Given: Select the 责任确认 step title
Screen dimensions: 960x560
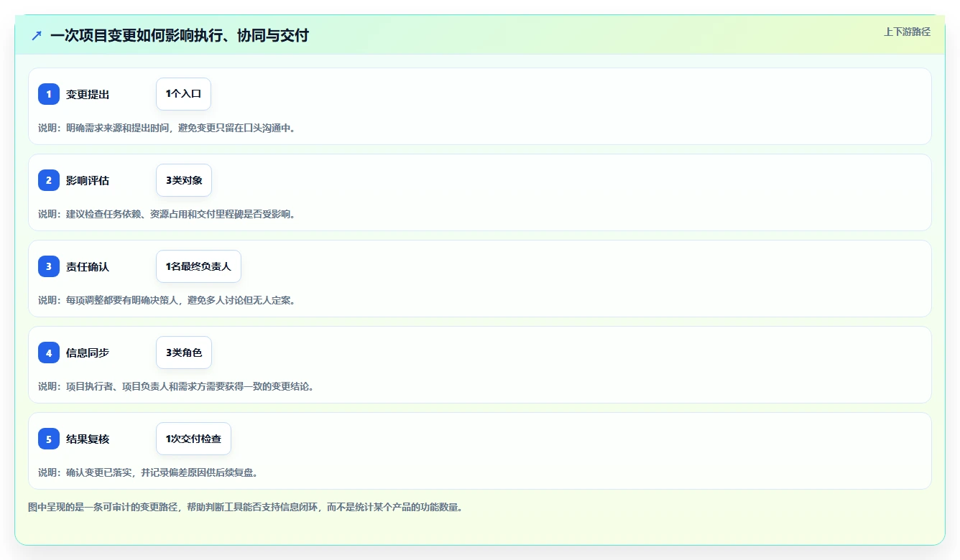Looking at the screenshot, I should (x=88, y=266).
